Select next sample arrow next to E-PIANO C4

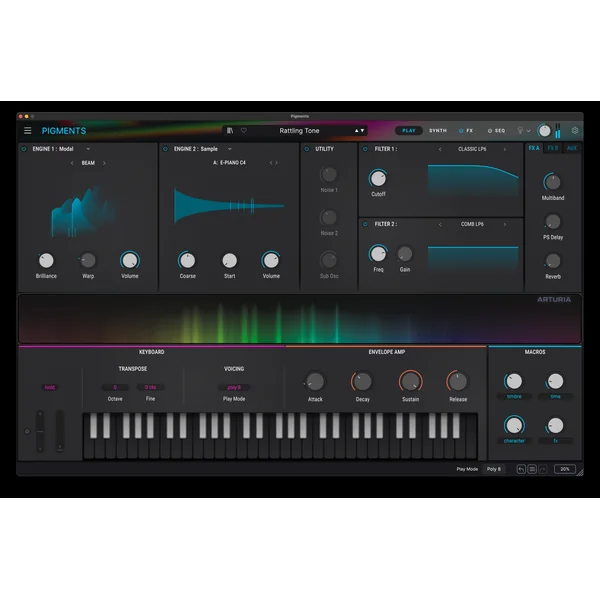point(276,163)
